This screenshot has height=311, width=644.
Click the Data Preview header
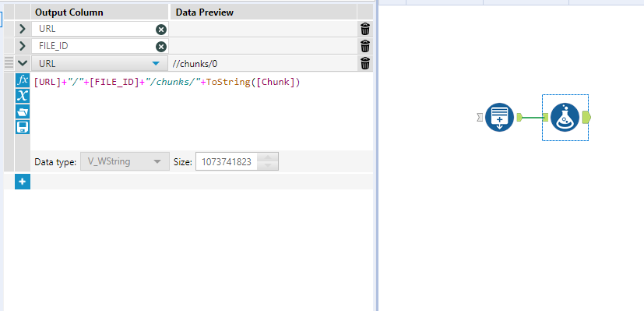tap(263, 12)
